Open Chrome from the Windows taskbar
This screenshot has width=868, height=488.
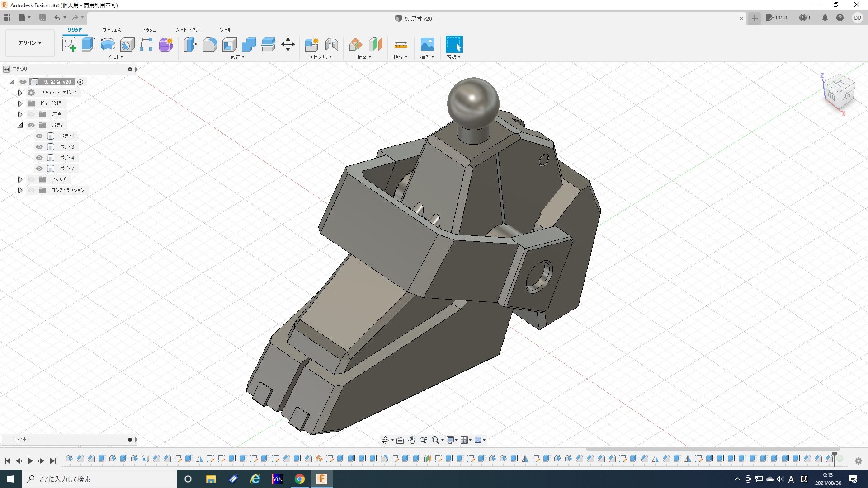[299, 479]
